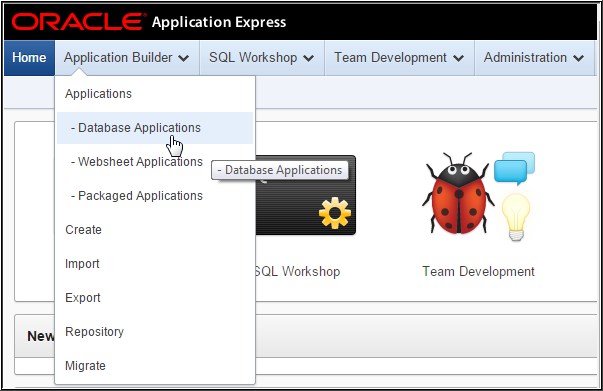Expand the Team Development dropdown arrow
Viewport: 603px width, 391px height.
(458, 58)
